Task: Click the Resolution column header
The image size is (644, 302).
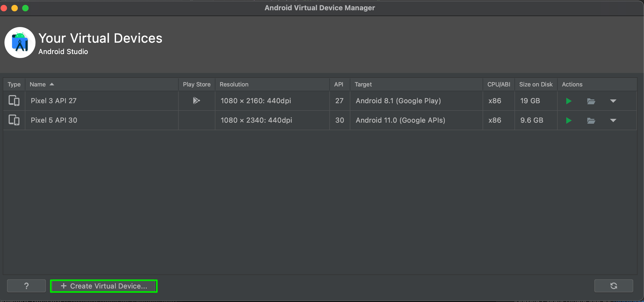Action: [234, 84]
